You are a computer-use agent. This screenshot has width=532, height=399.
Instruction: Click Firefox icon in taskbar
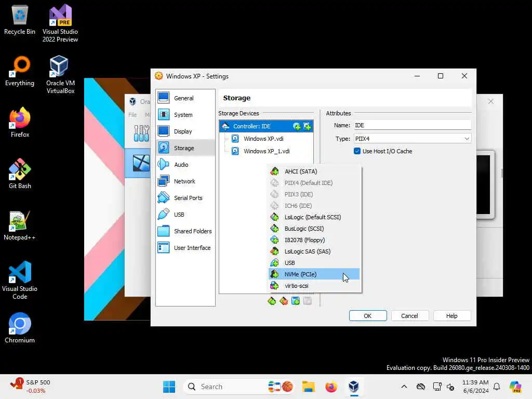click(331, 387)
